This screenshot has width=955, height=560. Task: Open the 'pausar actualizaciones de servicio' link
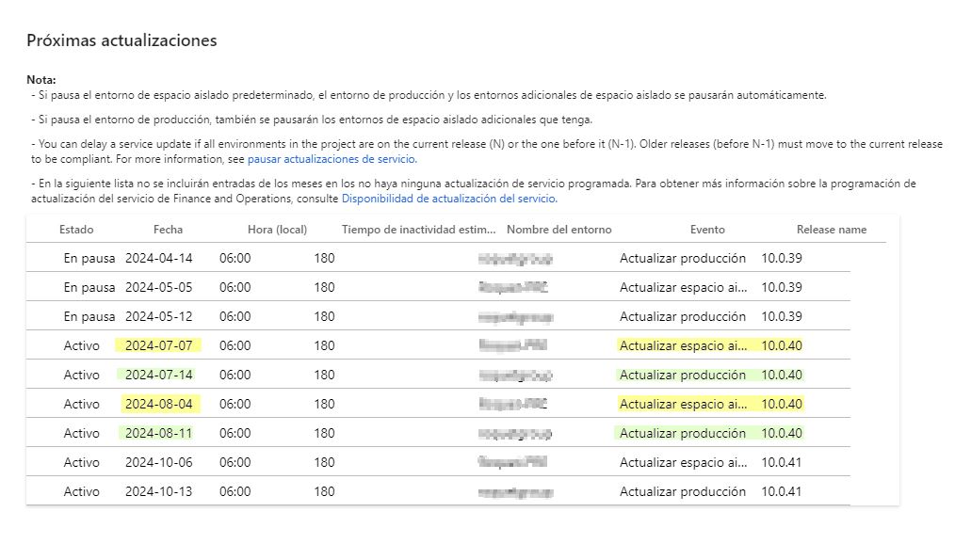(x=332, y=159)
